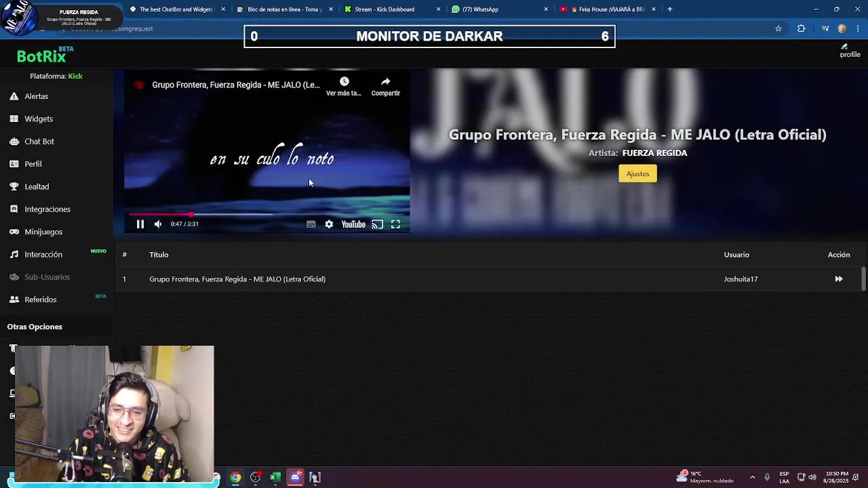Image resolution: width=868 pixels, height=488 pixels.
Task: Enter fullscreen in the YouTube player
Action: click(395, 224)
